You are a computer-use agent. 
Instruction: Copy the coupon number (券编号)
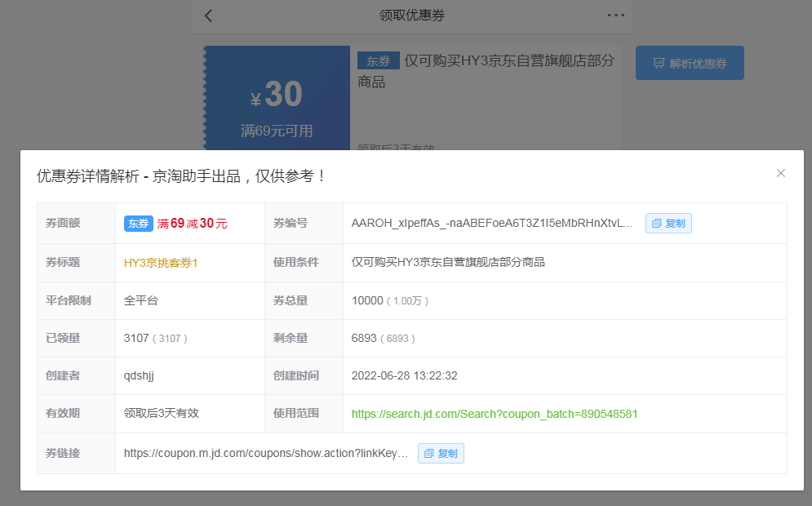(668, 224)
